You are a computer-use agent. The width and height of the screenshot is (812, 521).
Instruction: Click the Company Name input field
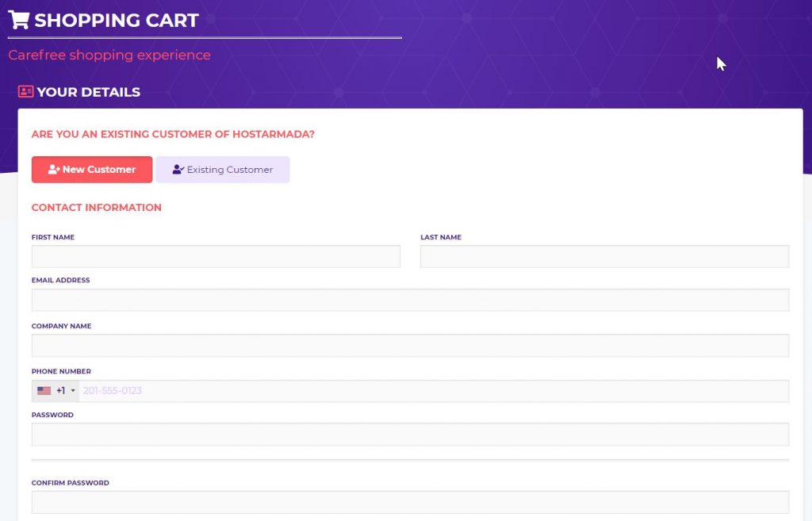pos(410,346)
